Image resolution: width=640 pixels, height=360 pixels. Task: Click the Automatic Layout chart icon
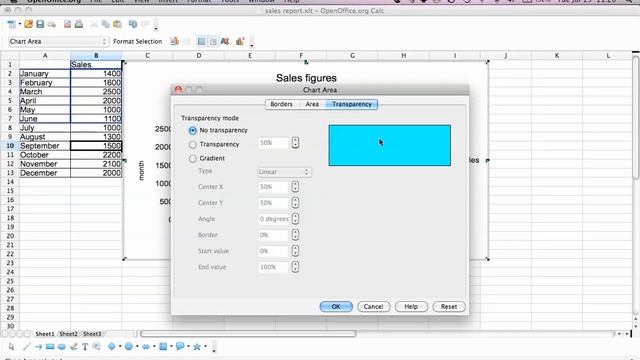pos(240,41)
